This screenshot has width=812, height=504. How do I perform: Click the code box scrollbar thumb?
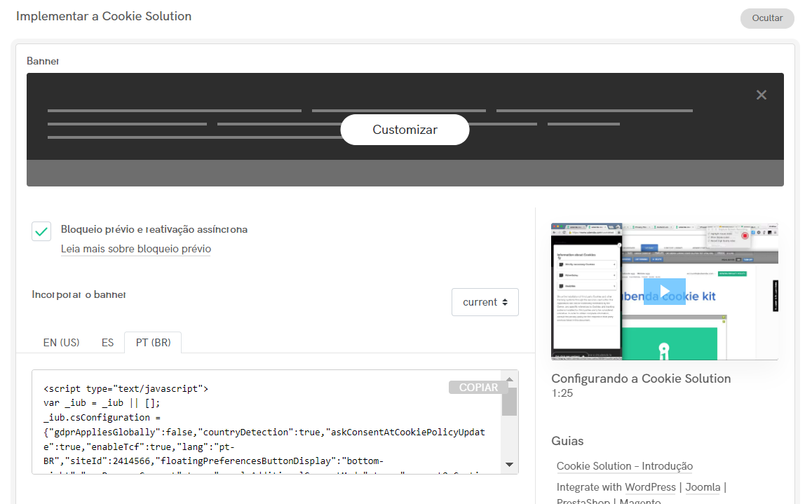510,402
